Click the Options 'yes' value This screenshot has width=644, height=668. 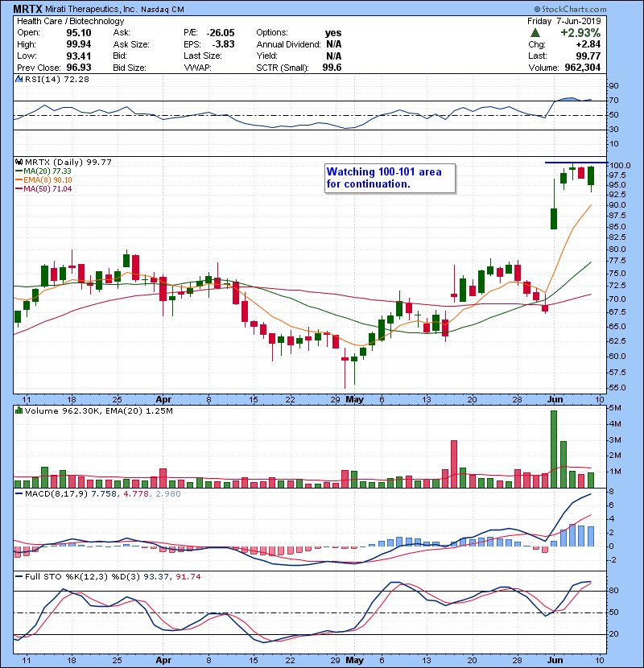click(x=333, y=33)
